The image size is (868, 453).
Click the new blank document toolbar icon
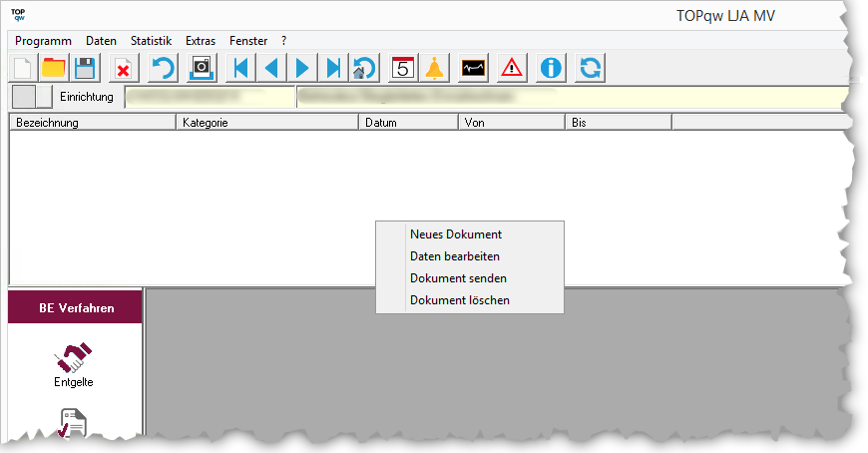coord(23,68)
